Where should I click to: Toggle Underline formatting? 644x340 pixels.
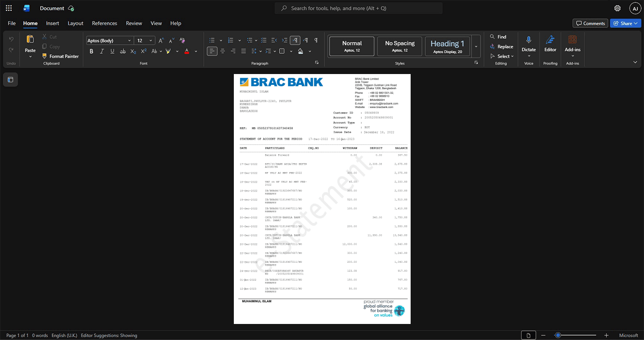coord(112,51)
